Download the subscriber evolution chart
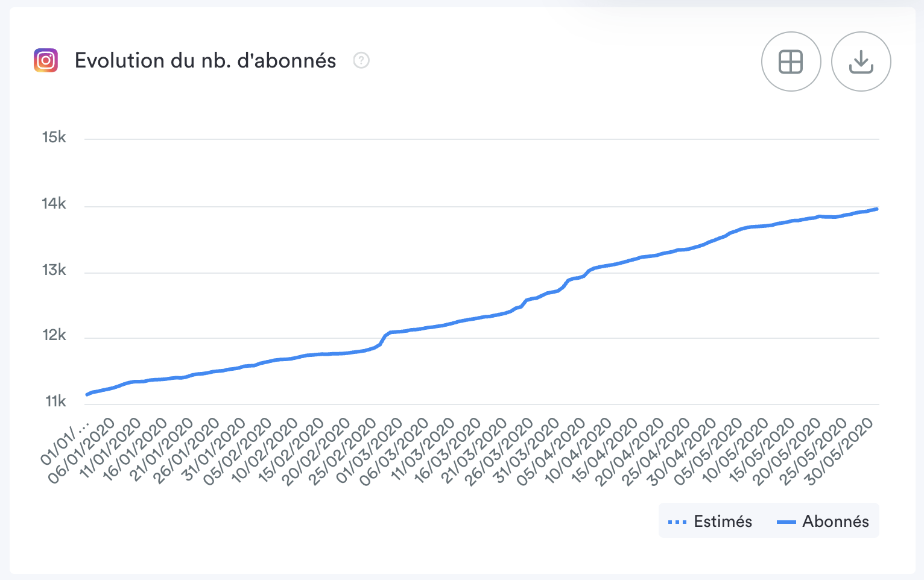 tap(861, 61)
